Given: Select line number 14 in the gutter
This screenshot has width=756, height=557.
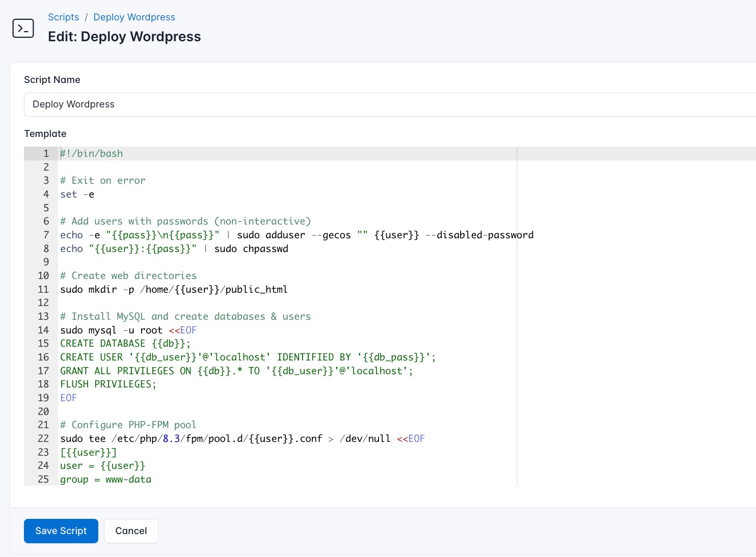Looking at the screenshot, I should tap(43, 330).
